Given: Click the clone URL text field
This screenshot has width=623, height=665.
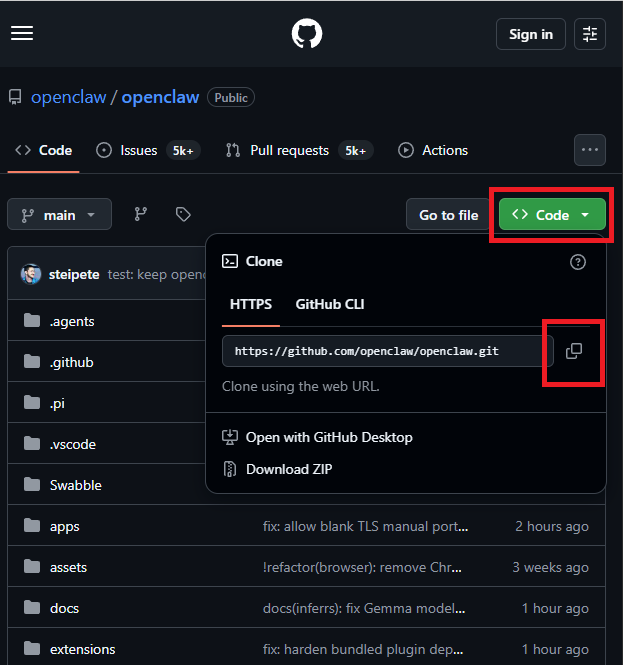Looking at the screenshot, I should click(x=388, y=351).
